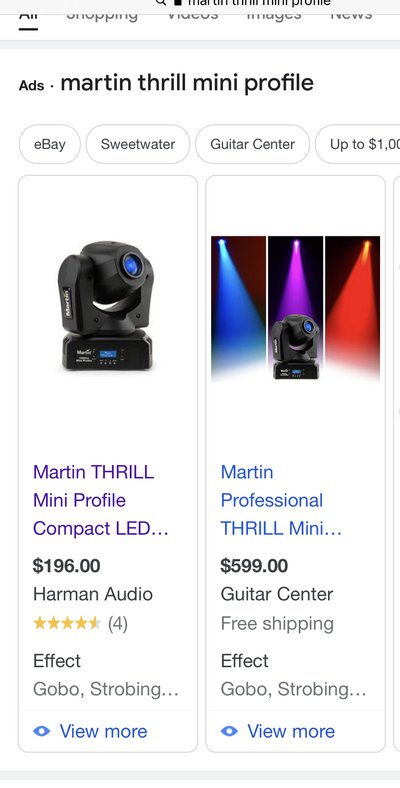Click the Harman Audio seller name
The height and width of the screenshot is (788, 400).
click(x=92, y=594)
